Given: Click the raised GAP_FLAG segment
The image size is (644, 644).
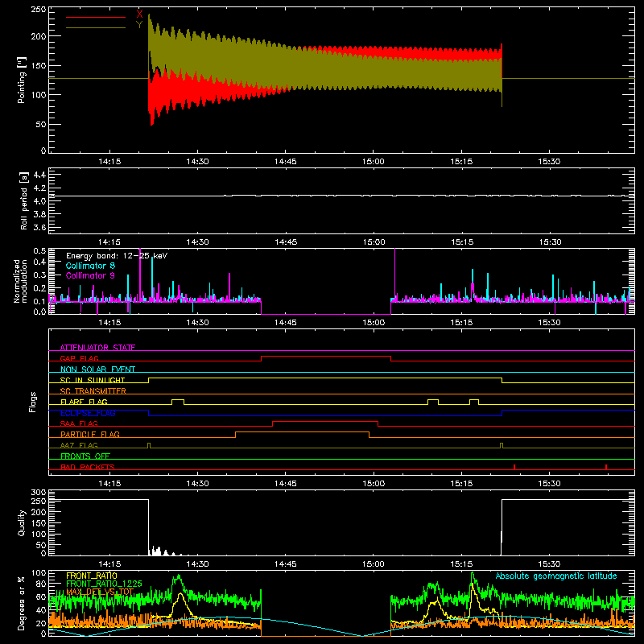Looking at the screenshot, I should coord(326,357).
